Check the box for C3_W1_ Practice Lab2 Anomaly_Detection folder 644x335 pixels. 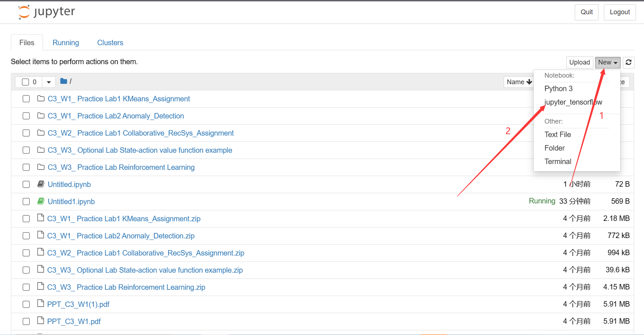click(x=26, y=116)
